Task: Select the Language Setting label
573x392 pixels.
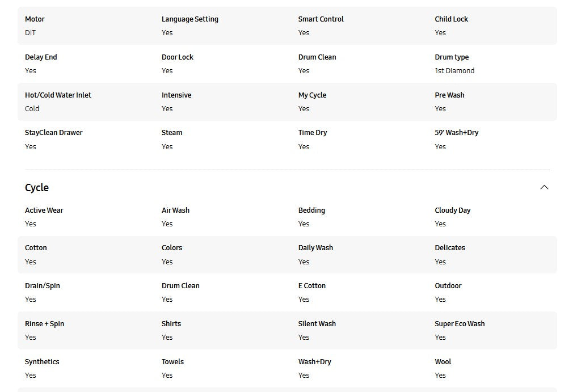Action: (x=189, y=19)
